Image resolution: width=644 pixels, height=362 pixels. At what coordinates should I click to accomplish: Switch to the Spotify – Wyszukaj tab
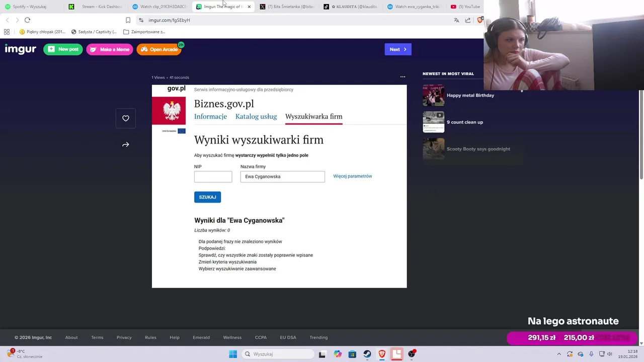point(30,7)
